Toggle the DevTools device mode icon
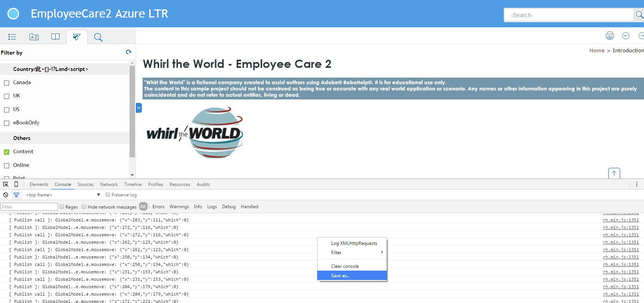644x303 pixels. pos(16,184)
